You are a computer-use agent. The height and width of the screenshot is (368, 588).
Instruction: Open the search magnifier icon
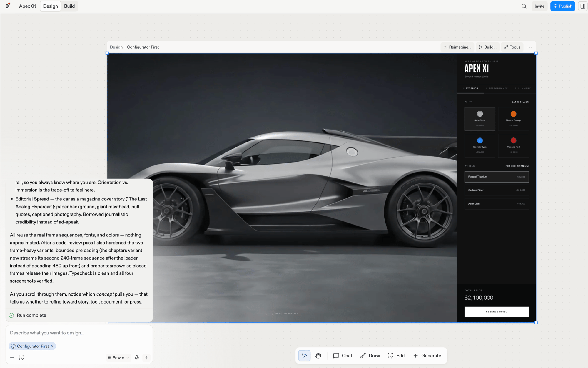coord(524,6)
